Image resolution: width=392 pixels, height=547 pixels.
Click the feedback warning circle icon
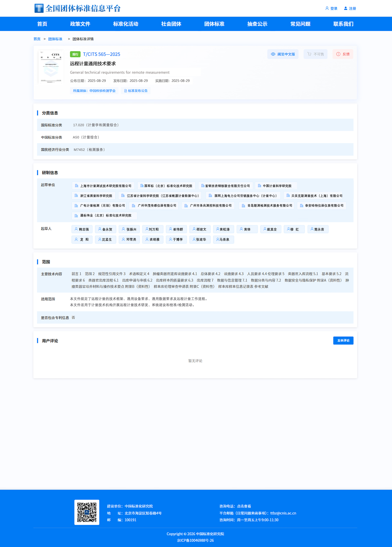pos(338,54)
